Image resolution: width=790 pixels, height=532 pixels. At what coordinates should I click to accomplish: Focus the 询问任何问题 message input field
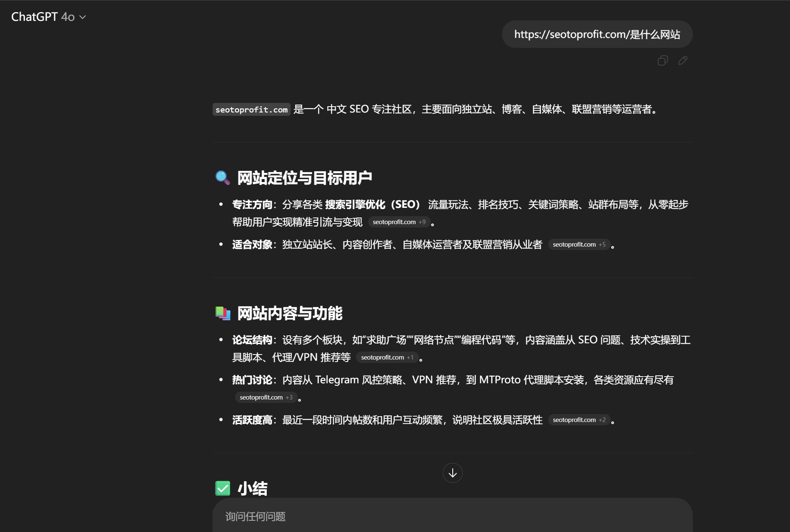(453, 517)
